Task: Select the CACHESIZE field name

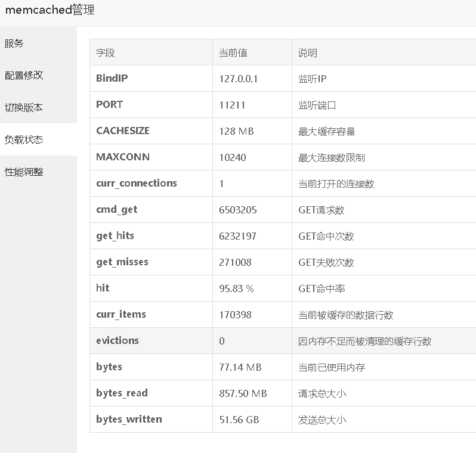Action: (123, 131)
